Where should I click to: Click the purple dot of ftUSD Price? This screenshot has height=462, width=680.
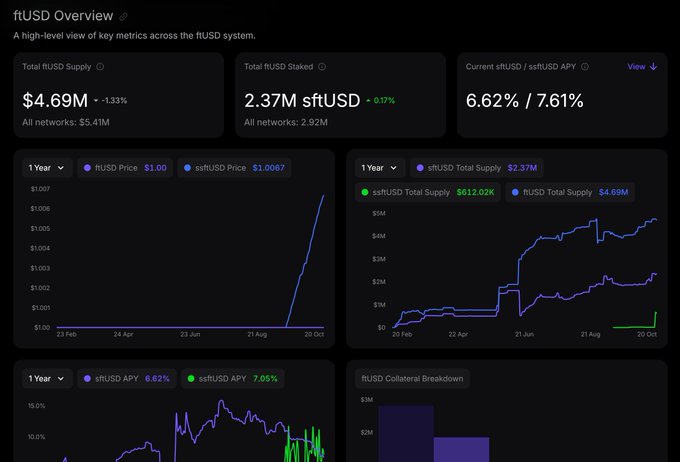(x=87, y=168)
